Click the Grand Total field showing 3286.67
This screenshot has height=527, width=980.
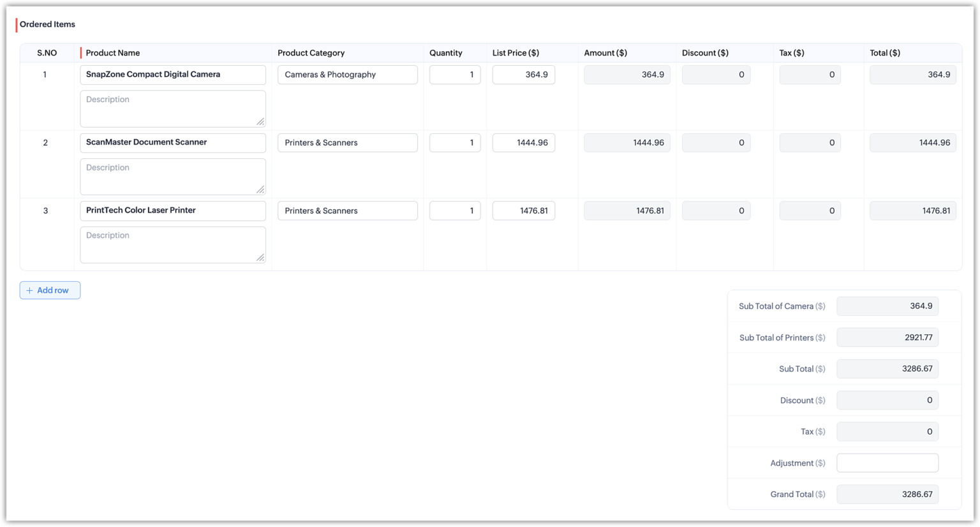coord(887,494)
